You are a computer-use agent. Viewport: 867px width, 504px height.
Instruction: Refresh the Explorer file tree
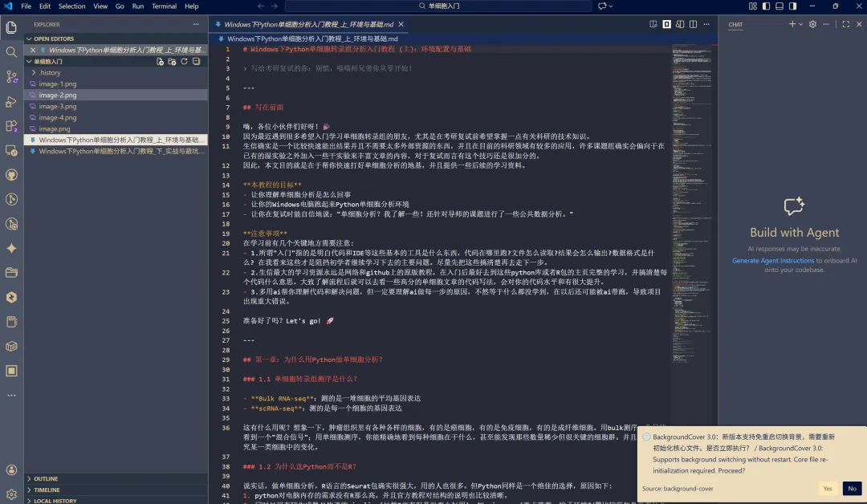(x=184, y=61)
